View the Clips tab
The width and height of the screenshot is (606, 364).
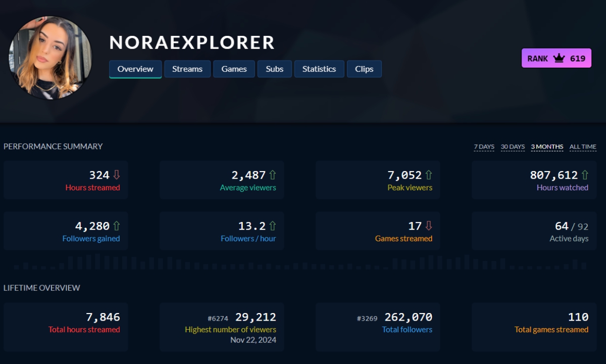point(364,69)
